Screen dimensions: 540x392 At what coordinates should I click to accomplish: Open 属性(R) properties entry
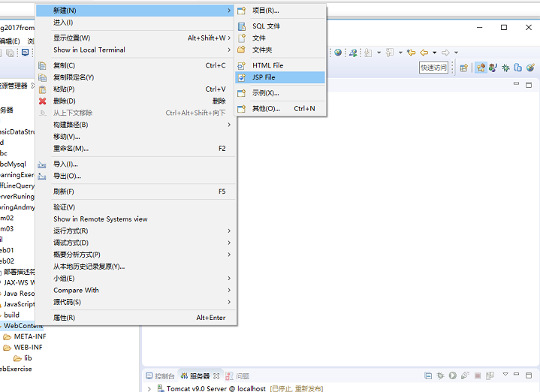135,318
